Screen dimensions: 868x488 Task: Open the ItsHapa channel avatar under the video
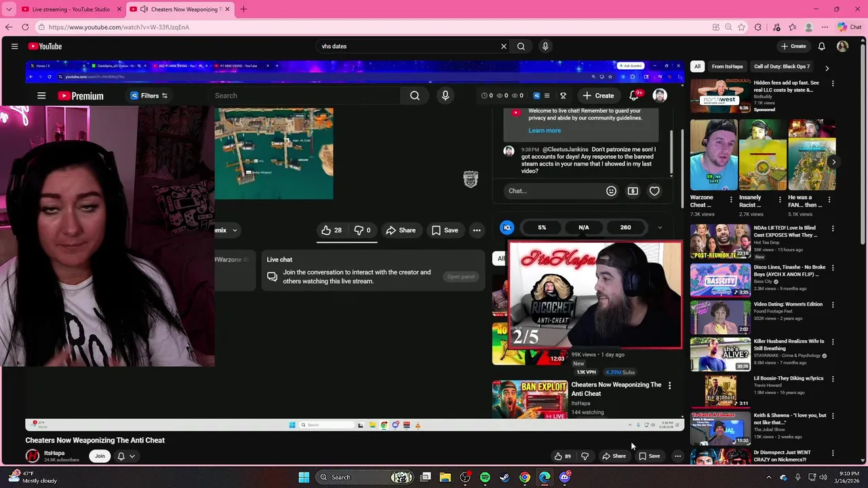coord(32,456)
